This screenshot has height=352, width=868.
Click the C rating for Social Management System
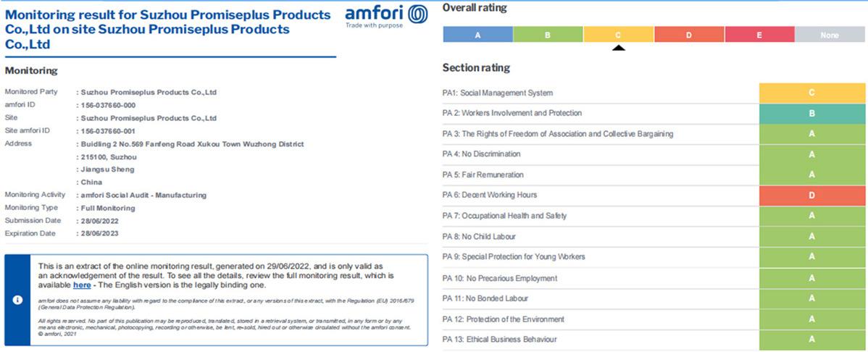tap(812, 93)
